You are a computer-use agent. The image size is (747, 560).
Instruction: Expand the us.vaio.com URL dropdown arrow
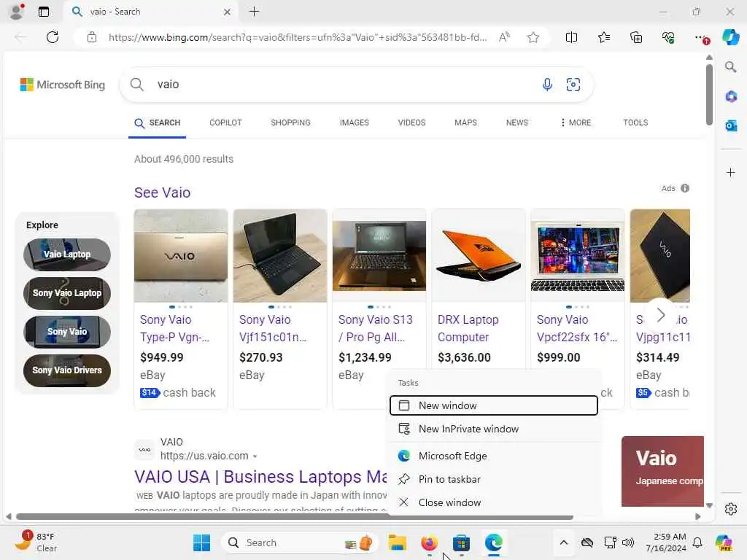(x=255, y=456)
